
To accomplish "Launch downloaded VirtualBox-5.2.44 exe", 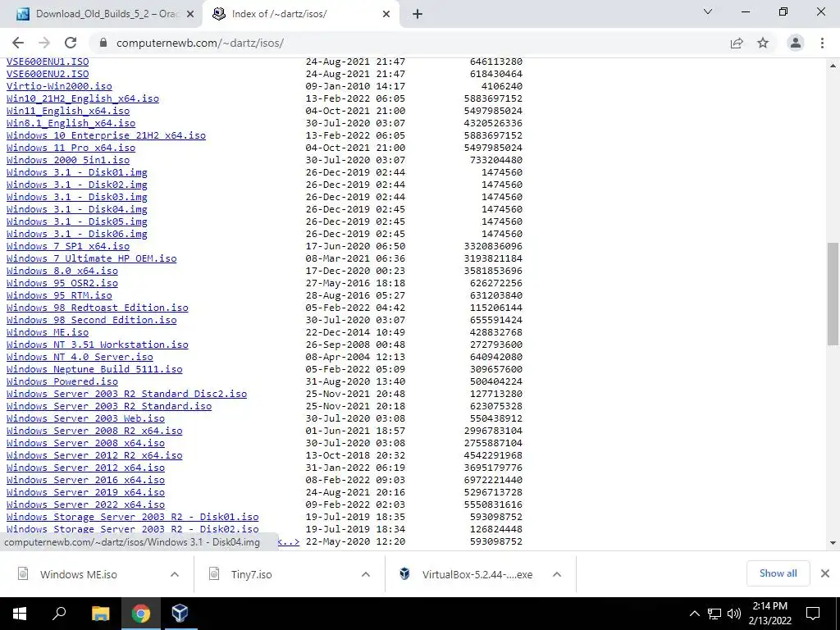I will pos(477,574).
